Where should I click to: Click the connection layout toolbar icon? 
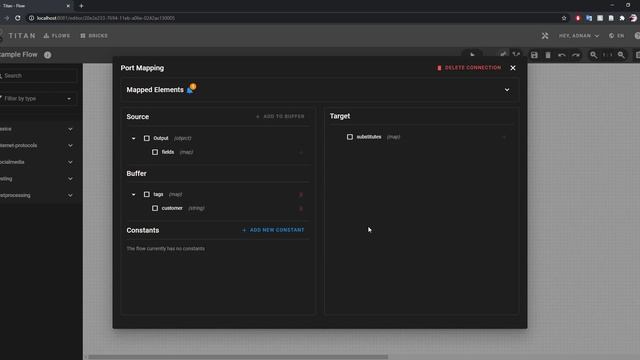pos(517,55)
